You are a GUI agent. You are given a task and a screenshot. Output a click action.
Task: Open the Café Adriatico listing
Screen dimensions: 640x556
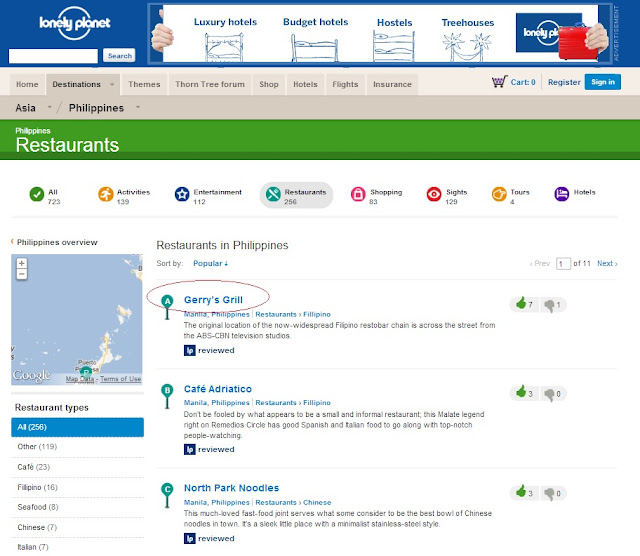tap(218, 389)
